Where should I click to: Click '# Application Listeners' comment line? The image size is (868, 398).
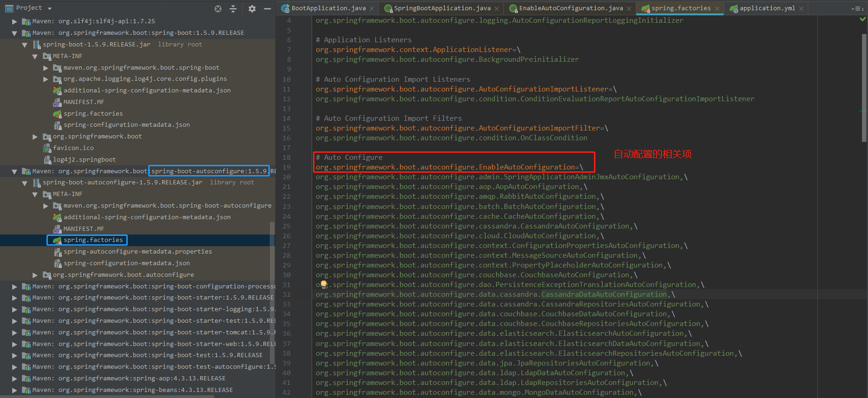(364, 40)
